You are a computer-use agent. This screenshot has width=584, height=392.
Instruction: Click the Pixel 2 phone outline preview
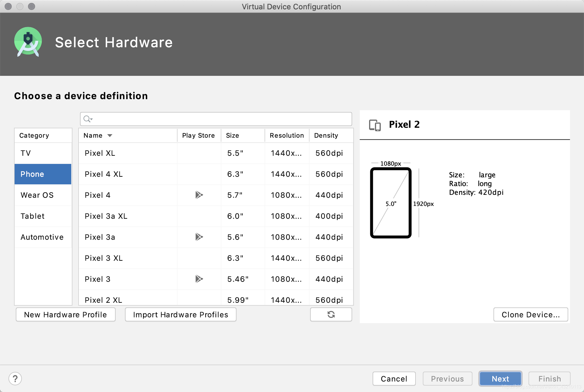[x=391, y=203]
